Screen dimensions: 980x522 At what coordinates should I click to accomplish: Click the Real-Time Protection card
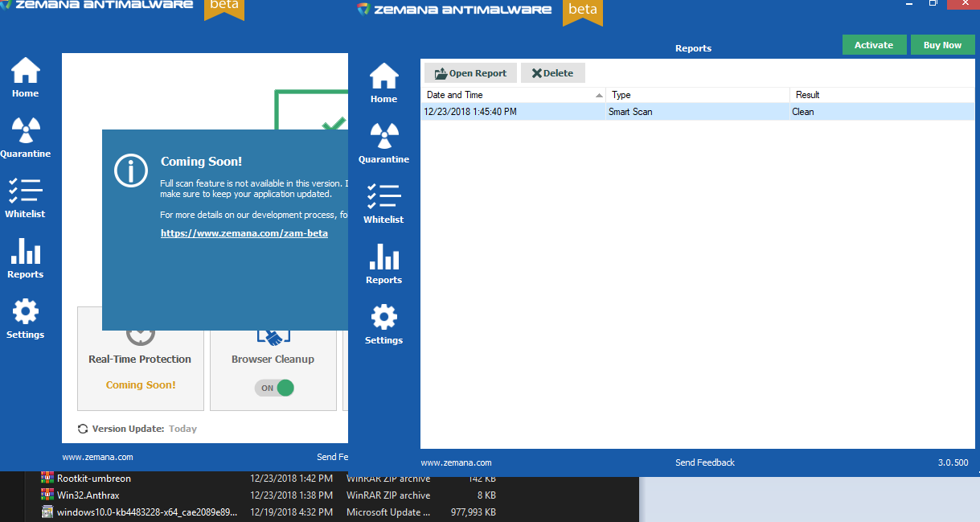pos(141,359)
